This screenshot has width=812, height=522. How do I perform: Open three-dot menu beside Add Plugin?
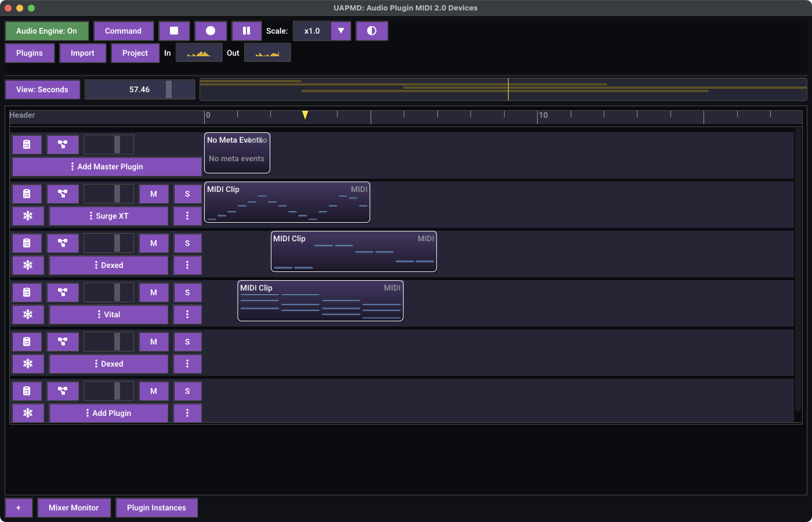point(187,413)
